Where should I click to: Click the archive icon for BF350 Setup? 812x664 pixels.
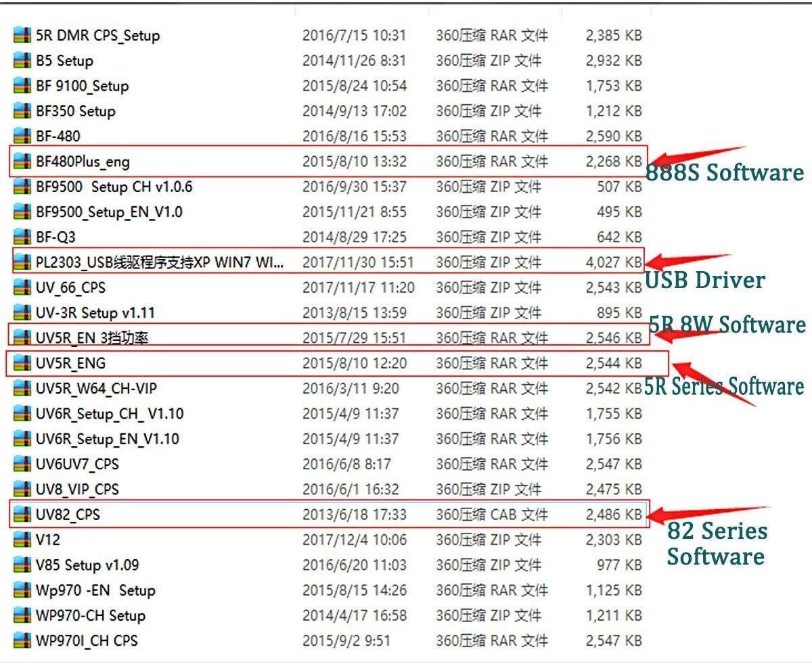(23, 112)
